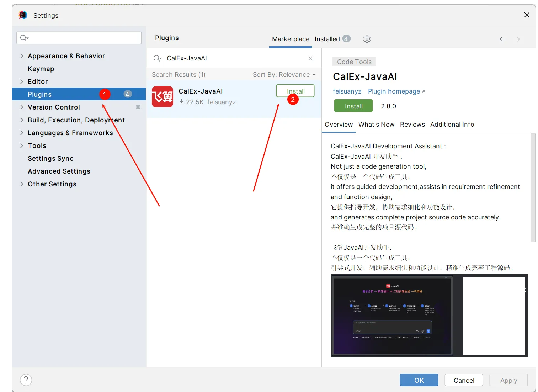Click the settings search magnifier icon
The width and height of the screenshot is (538, 392).
coord(24,38)
